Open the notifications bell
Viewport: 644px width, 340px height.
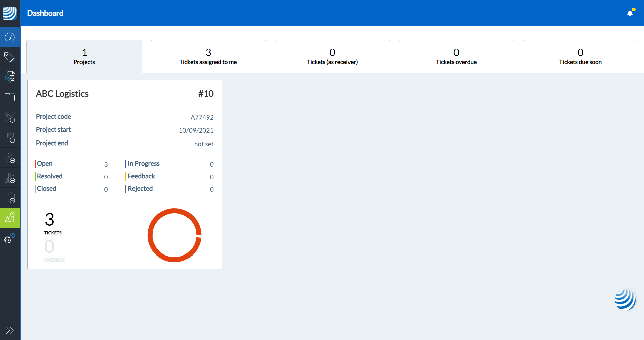pos(630,13)
